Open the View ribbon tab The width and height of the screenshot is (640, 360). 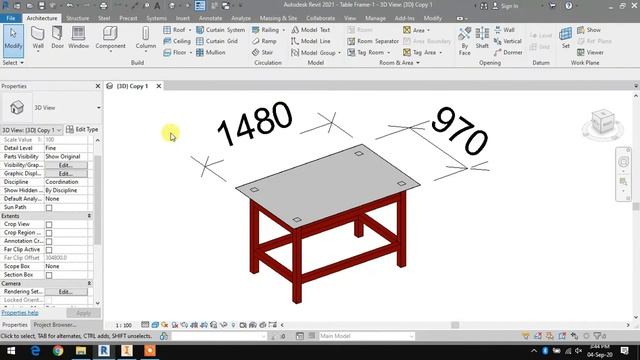[x=350, y=18]
